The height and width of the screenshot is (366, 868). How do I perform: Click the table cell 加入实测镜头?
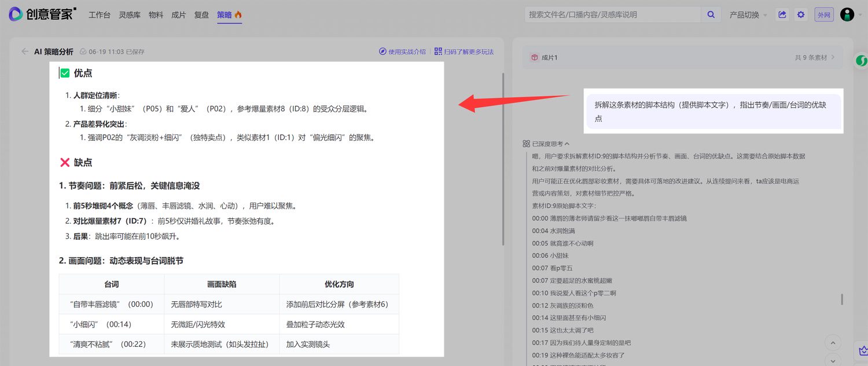tap(339, 344)
